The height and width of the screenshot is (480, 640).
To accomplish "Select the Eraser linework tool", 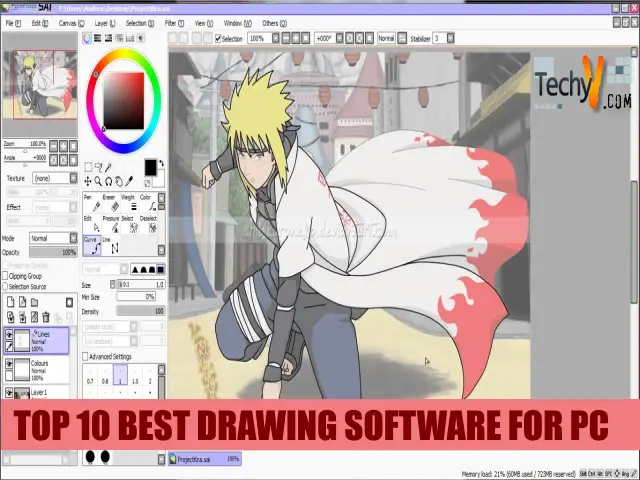I will pos(111,203).
